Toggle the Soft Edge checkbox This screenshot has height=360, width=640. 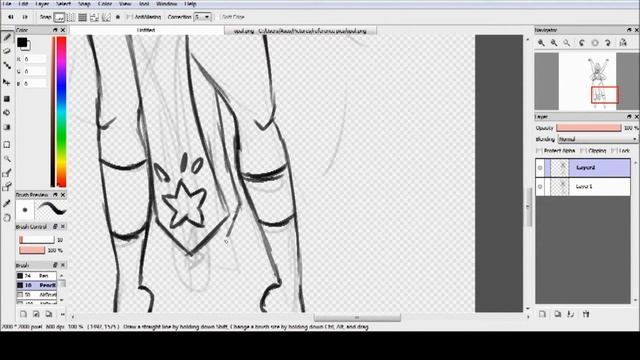(x=217, y=17)
